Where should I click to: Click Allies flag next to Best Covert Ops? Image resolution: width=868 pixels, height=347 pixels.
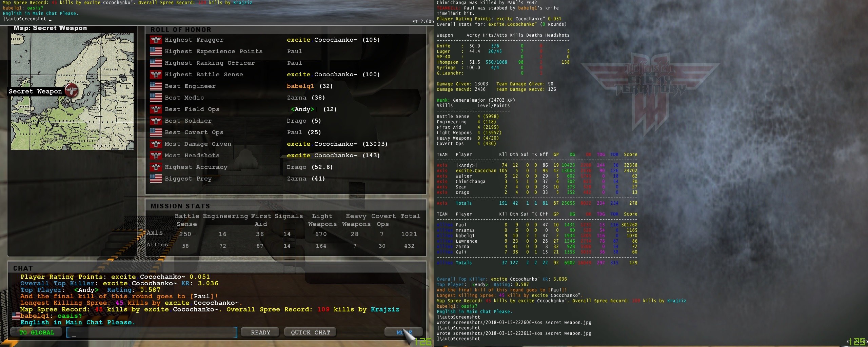pyautogui.click(x=156, y=132)
